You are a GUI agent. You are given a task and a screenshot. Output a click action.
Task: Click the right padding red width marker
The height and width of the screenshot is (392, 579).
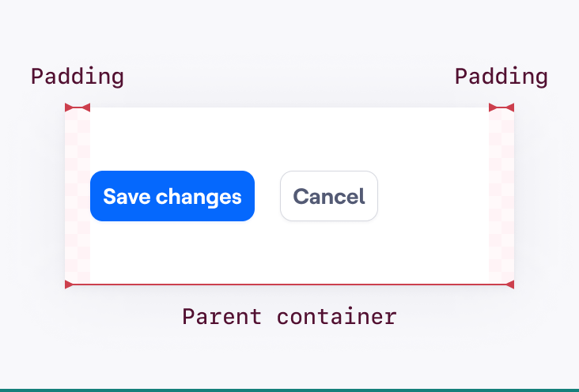coord(501,107)
